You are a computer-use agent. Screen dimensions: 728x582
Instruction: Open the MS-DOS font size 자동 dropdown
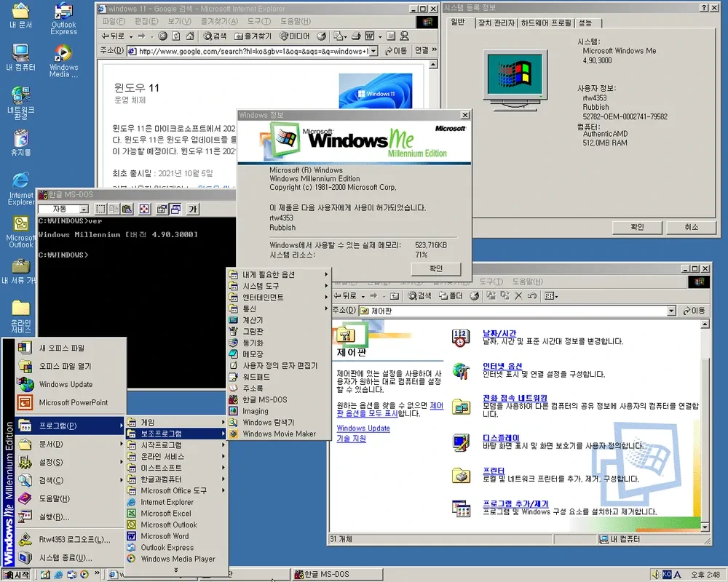coord(84,210)
